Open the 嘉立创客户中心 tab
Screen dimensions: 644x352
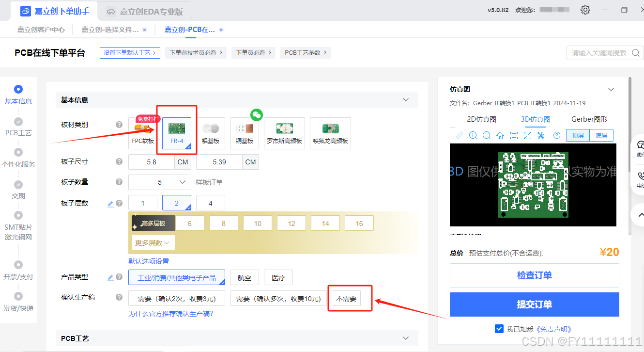(41, 30)
